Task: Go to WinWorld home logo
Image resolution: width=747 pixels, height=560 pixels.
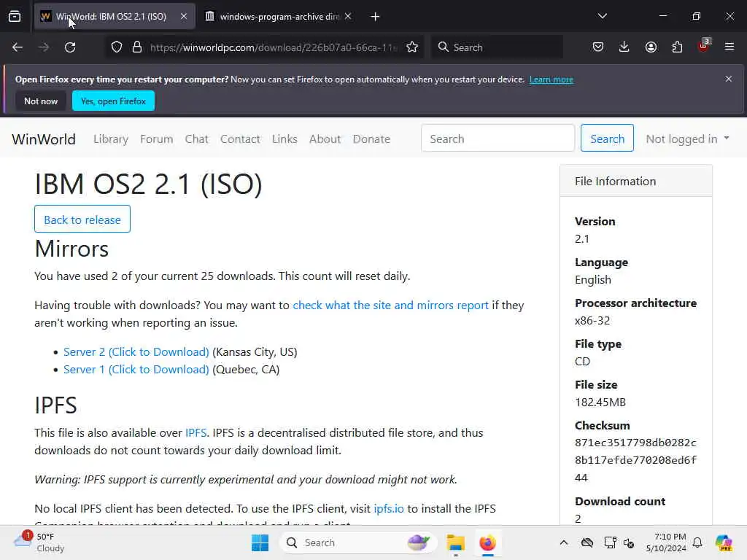Action: [44, 139]
